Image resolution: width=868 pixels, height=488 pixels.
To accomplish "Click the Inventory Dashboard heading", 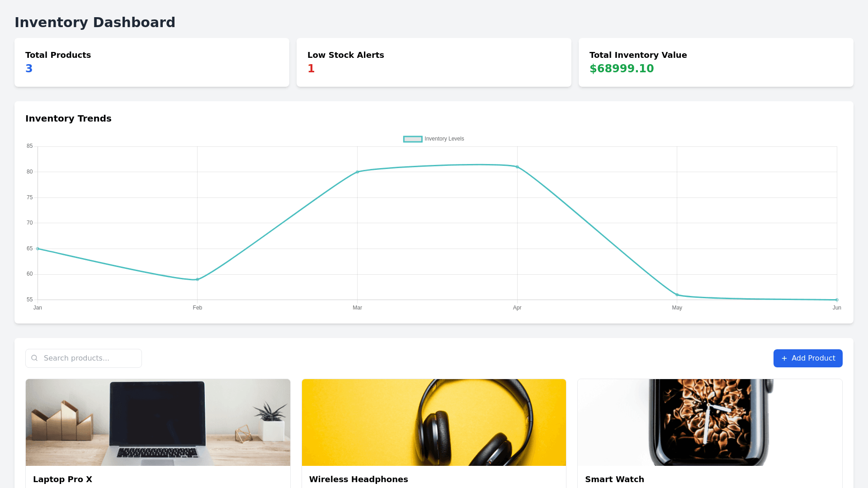I will point(95,22).
